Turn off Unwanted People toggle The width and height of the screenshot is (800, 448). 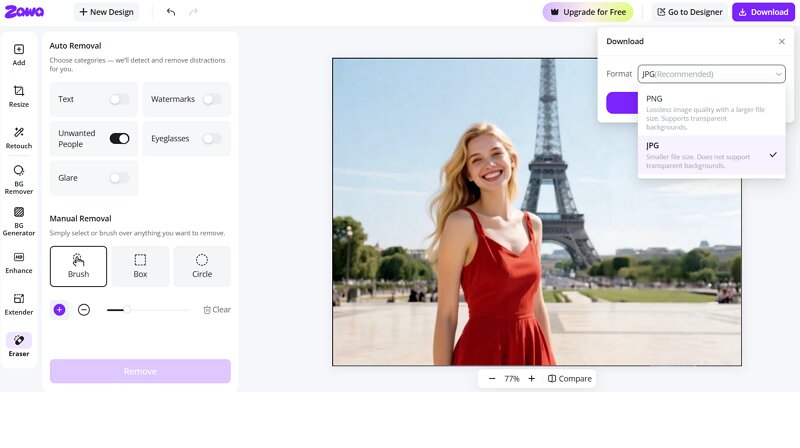(x=119, y=139)
